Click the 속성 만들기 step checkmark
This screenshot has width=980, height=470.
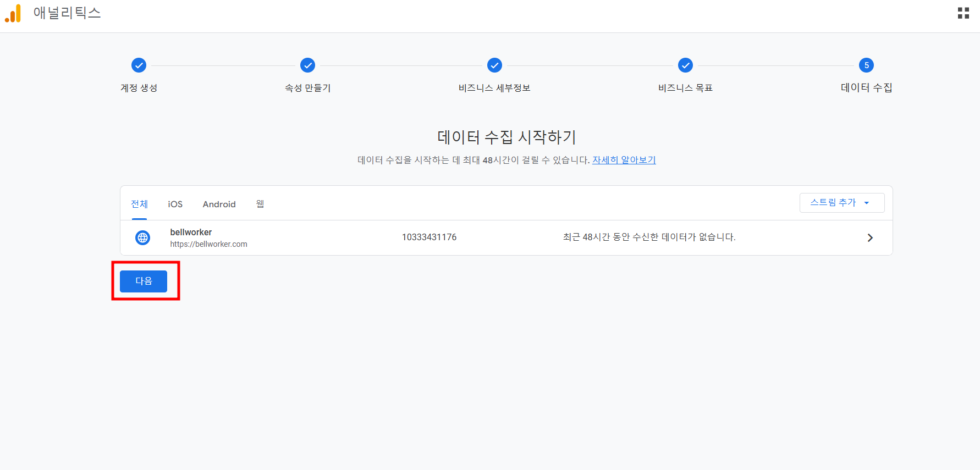(x=307, y=65)
